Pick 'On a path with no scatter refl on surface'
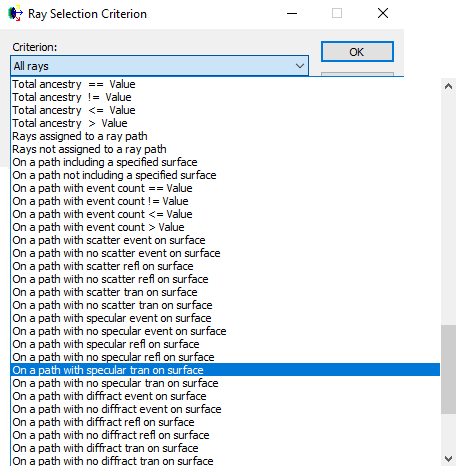Viewport: 456px width, 466px height. (226, 279)
